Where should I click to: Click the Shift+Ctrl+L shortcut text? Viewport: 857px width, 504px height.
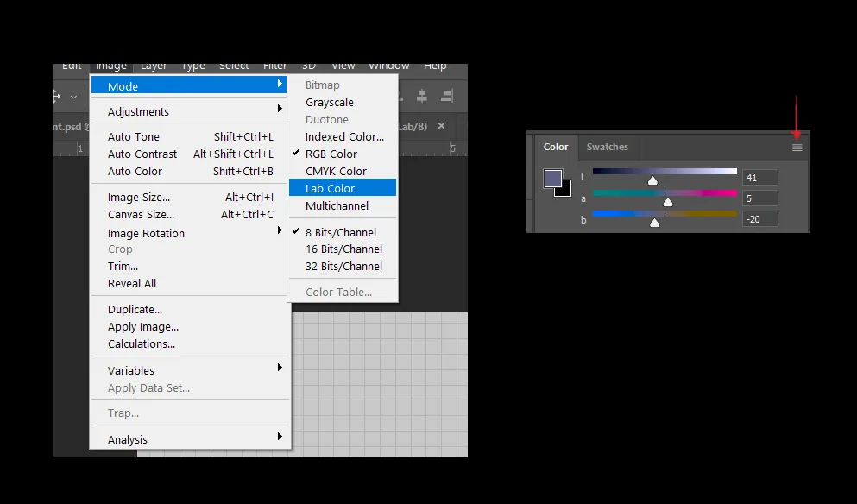tap(243, 136)
